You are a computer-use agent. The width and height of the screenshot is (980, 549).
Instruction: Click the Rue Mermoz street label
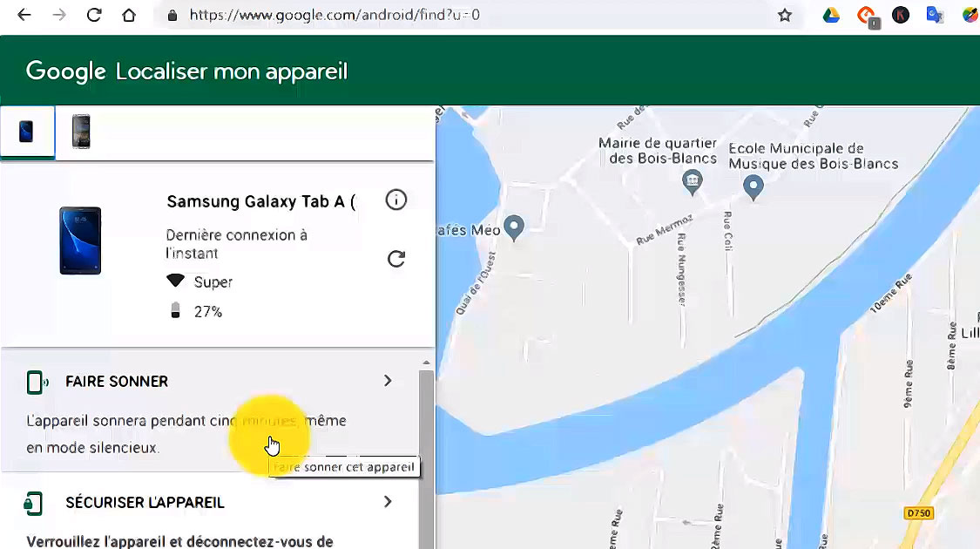coord(665,229)
